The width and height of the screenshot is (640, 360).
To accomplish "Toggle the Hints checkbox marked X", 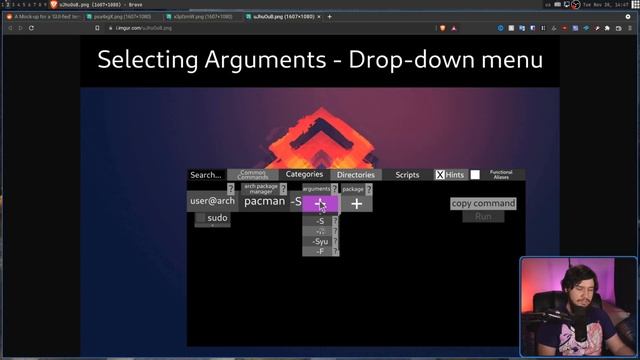I will pos(440,175).
